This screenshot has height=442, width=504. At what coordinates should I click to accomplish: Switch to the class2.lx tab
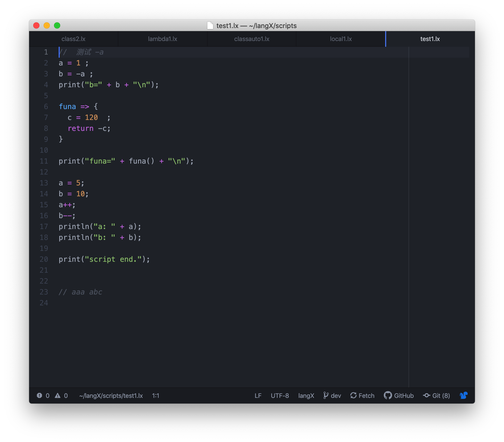coord(73,39)
